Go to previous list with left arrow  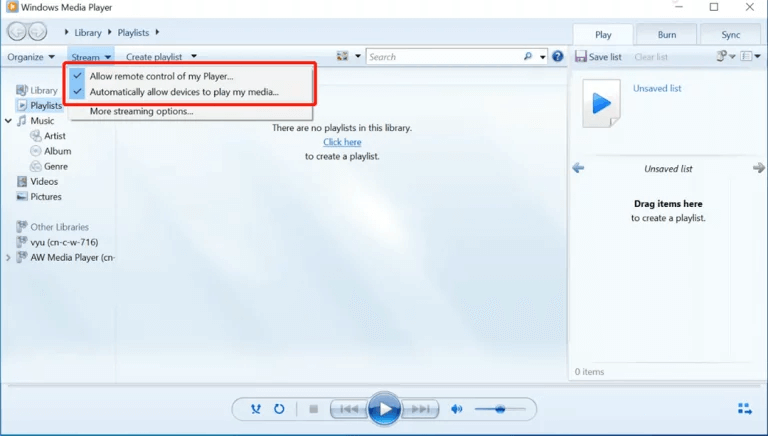coord(578,168)
